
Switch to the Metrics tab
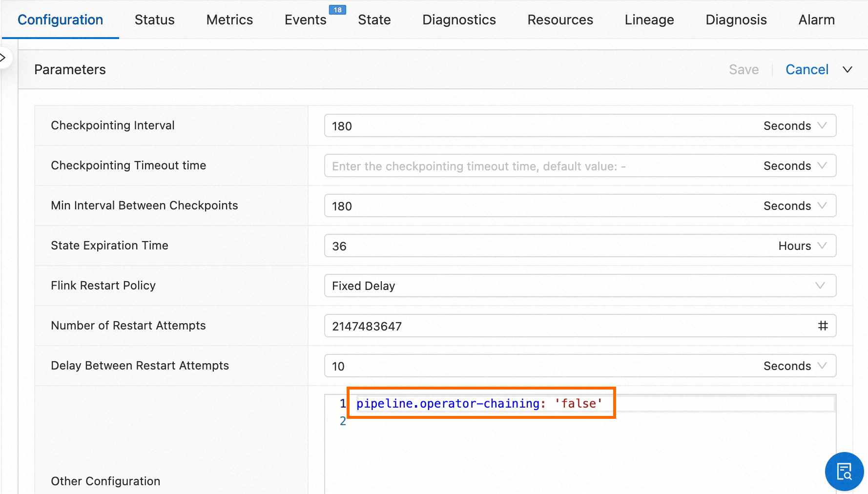[x=229, y=20]
